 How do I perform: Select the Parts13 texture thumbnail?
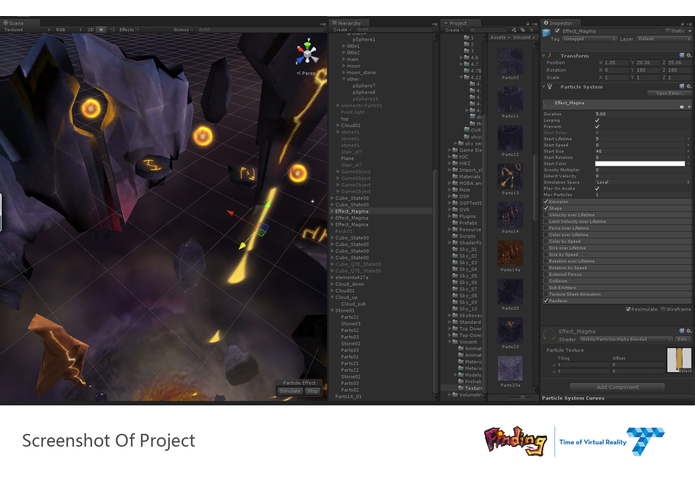(510, 176)
